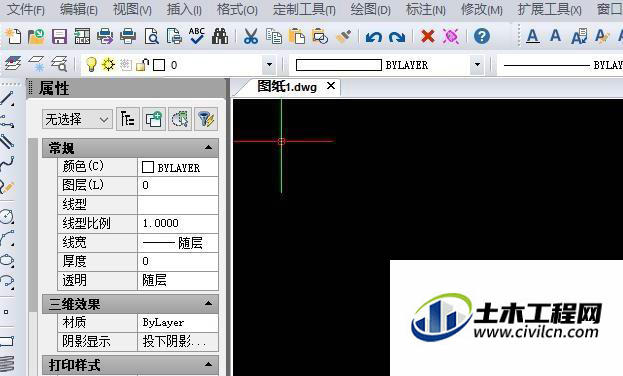Viewport: 623px width, 376px height.
Task: Open the 插入(I) menu
Action: [184, 10]
